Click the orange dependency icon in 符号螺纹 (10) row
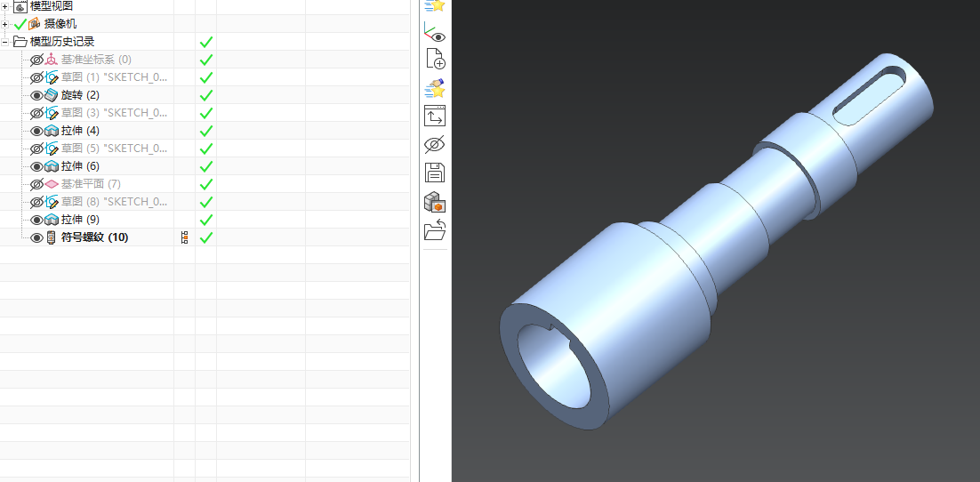The height and width of the screenshot is (482, 980). tap(184, 237)
